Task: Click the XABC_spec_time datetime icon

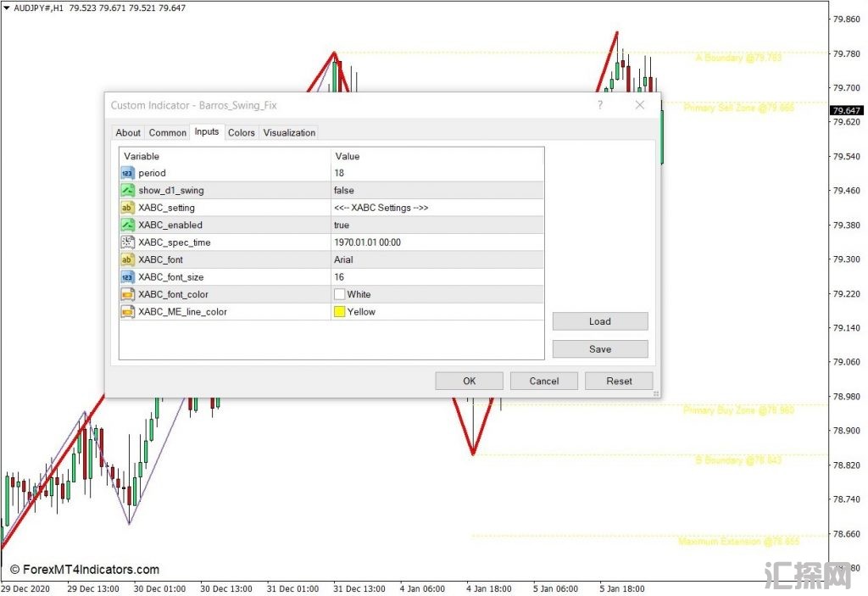Action: tap(127, 242)
